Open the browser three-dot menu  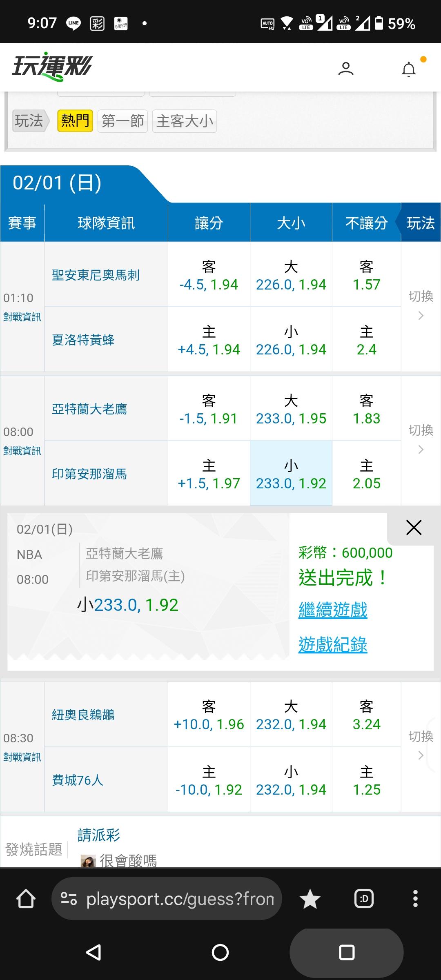point(415,899)
